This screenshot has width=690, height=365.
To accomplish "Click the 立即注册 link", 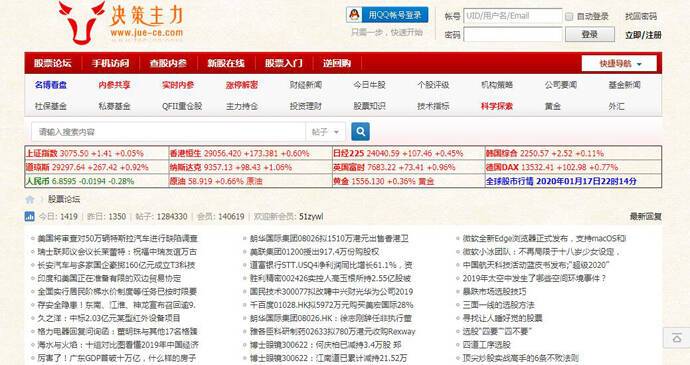I will point(643,35).
